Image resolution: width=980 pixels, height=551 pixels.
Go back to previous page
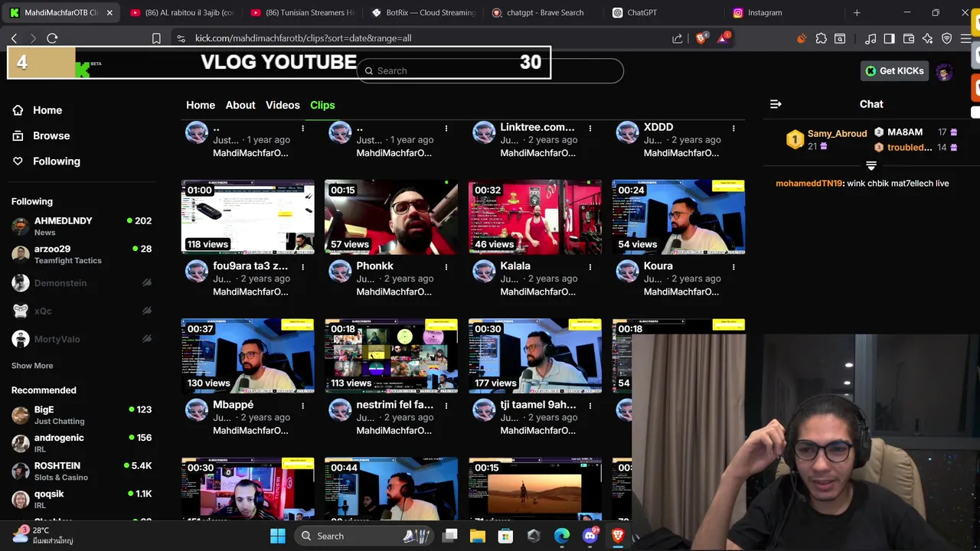tap(15, 38)
